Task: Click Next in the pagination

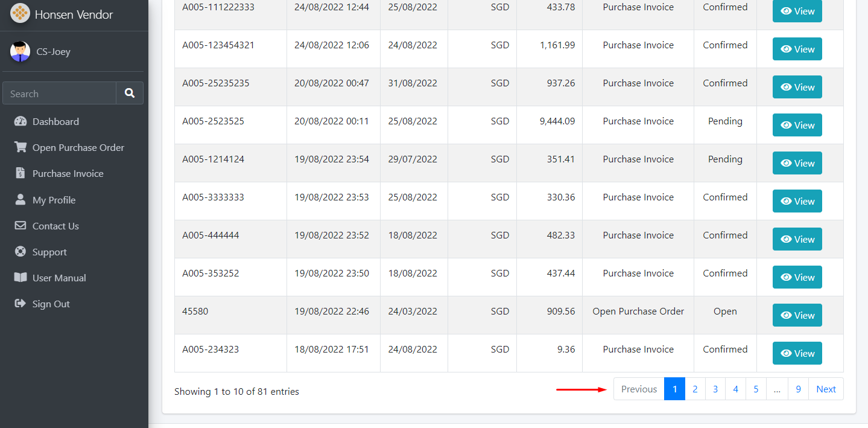Action: pos(826,389)
